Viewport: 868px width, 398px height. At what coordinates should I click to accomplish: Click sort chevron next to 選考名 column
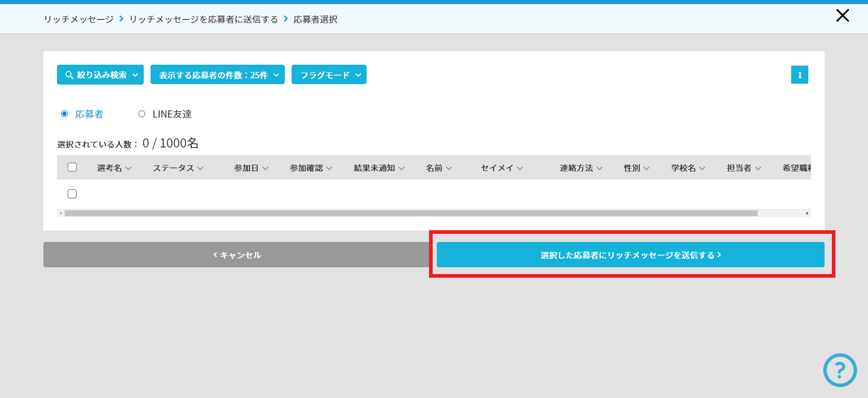(129, 168)
